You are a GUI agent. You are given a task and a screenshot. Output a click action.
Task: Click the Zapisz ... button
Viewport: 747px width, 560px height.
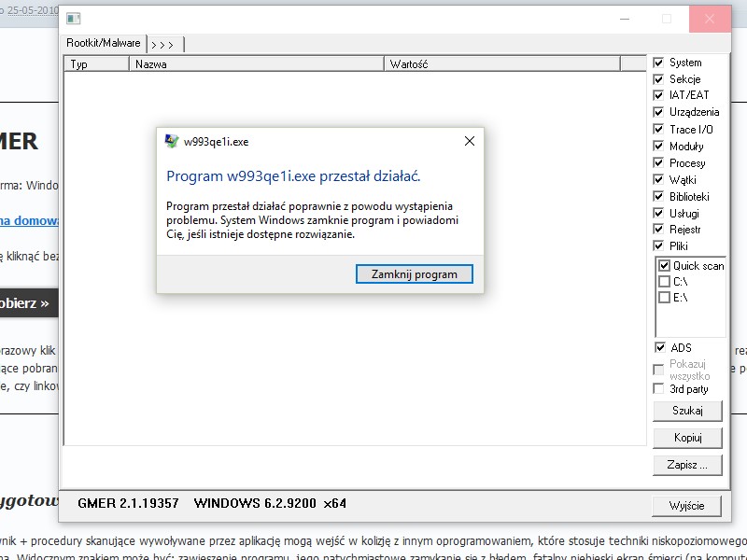point(687,465)
